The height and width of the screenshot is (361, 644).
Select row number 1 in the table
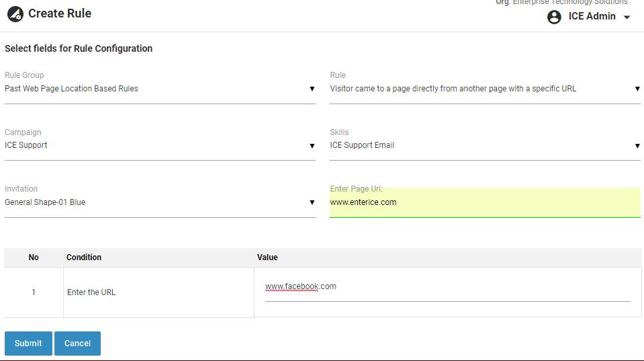[34, 292]
